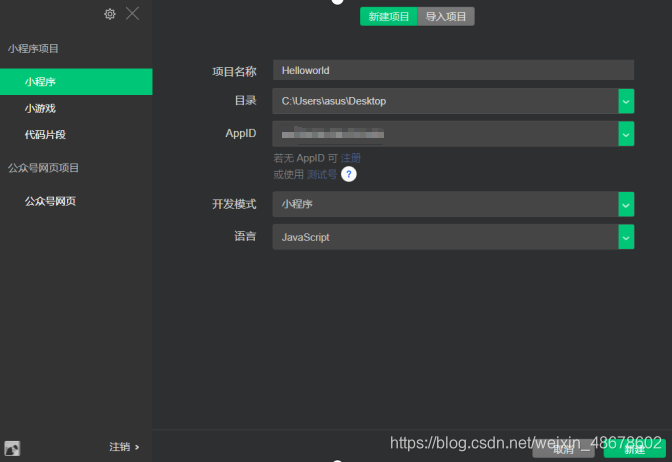This screenshot has height=462, width=672.
Task: Select 代码片段 in the sidebar
Action: coord(45,135)
